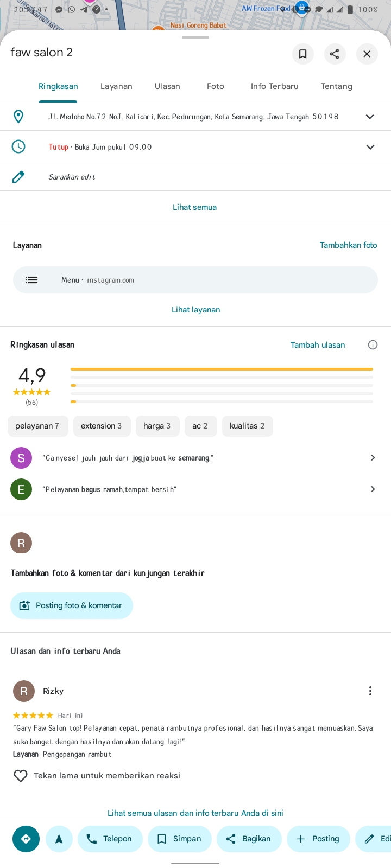Open the Info Terbaru tab
Viewport: 391px width, 868px height.
(x=275, y=86)
